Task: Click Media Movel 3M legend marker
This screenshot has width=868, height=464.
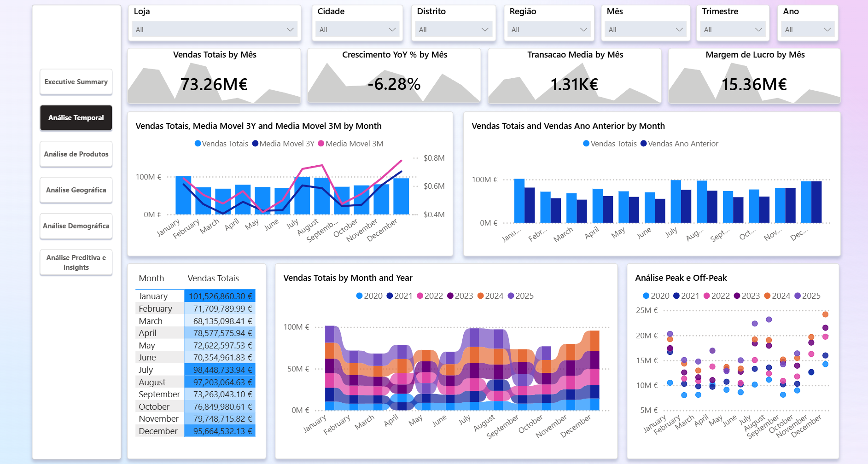Action: click(321, 144)
